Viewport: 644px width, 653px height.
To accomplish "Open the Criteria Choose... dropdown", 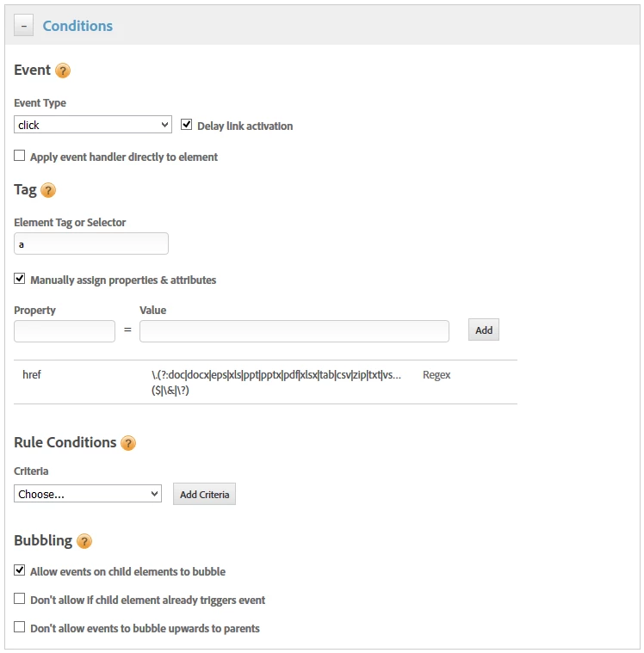I will pyautogui.click(x=88, y=494).
